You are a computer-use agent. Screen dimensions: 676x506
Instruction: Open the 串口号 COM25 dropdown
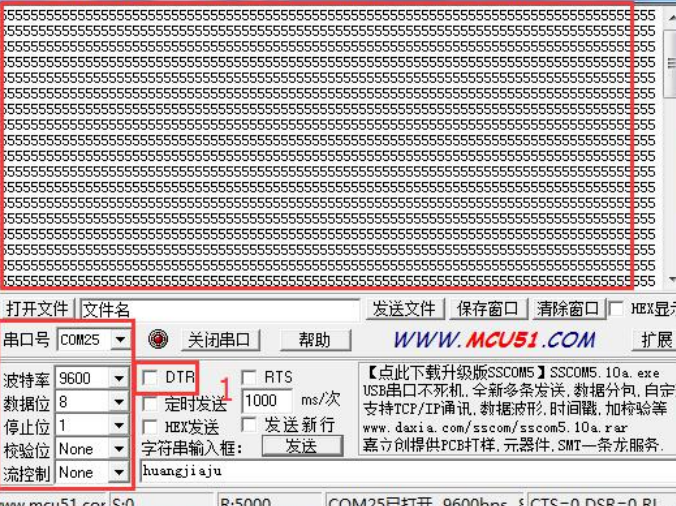[120, 340]
